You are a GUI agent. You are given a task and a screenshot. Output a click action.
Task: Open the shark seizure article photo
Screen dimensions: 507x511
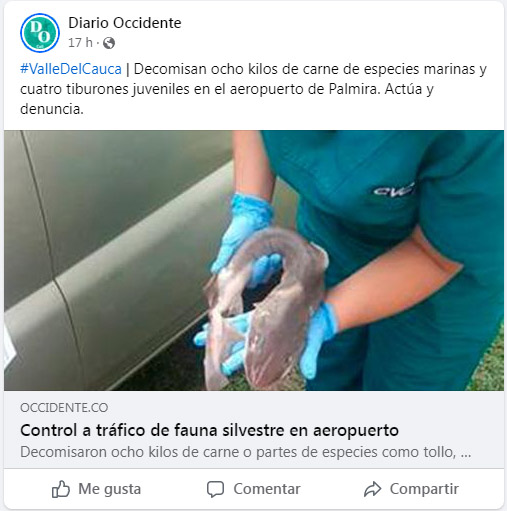(x=254, y=260)
